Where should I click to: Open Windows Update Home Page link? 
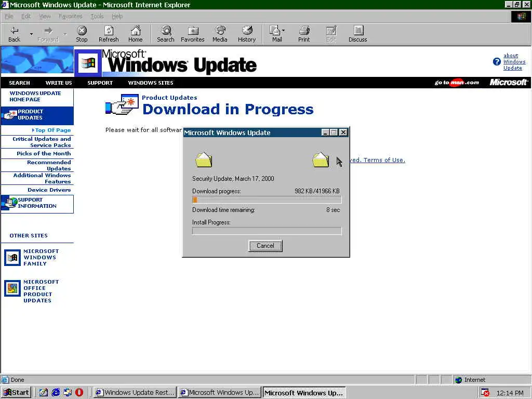35,96
